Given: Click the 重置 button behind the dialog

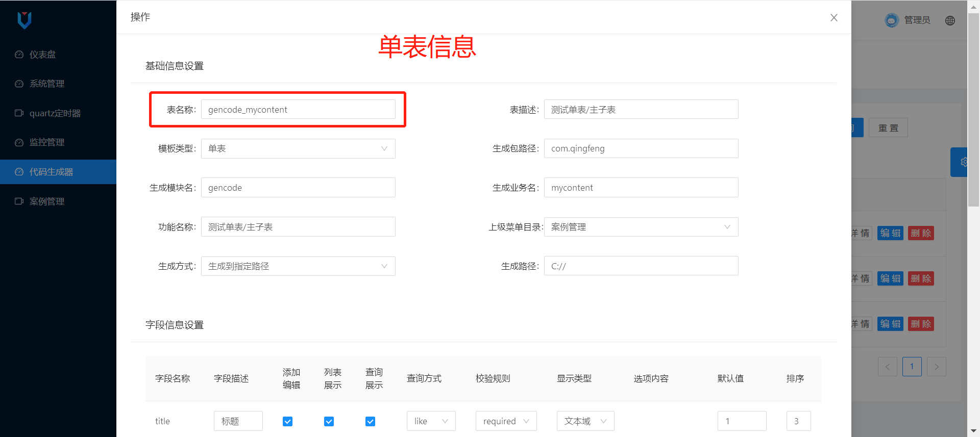Looking at the screenshot, I should point(889,128).
